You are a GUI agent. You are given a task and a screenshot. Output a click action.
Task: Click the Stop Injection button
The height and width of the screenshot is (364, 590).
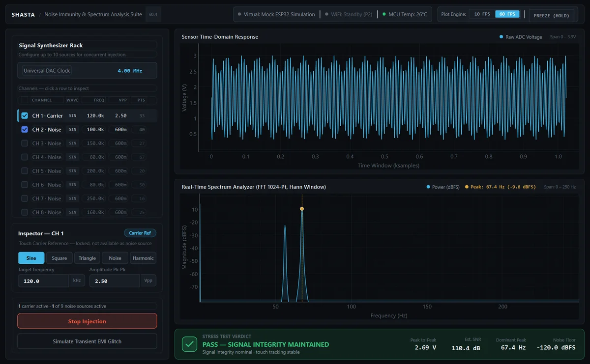pyautogui.click(x=87, y=321)
